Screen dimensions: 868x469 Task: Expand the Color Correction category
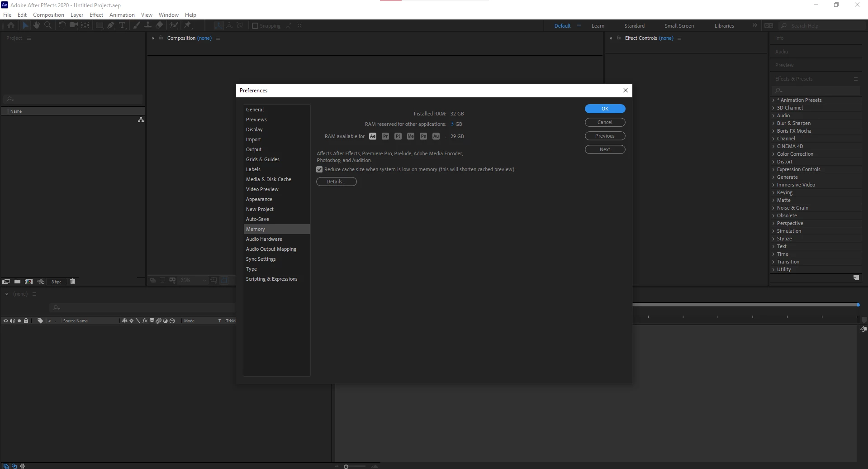coord(773,154)
